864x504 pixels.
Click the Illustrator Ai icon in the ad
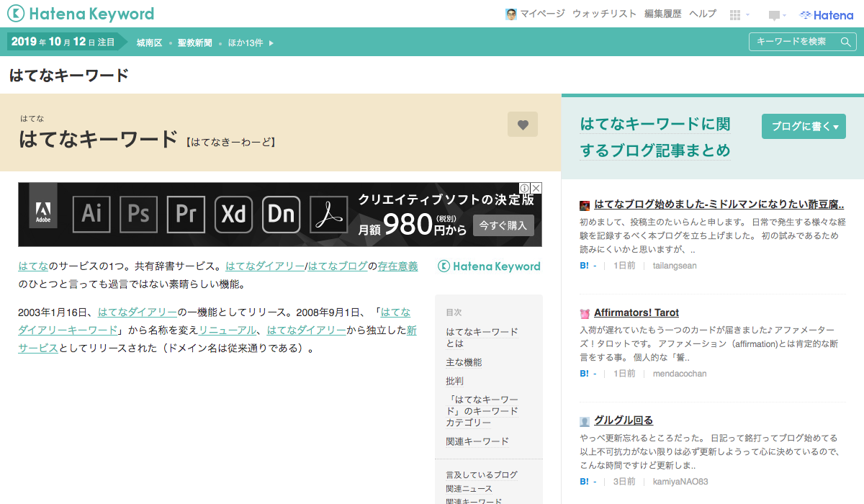91,214
